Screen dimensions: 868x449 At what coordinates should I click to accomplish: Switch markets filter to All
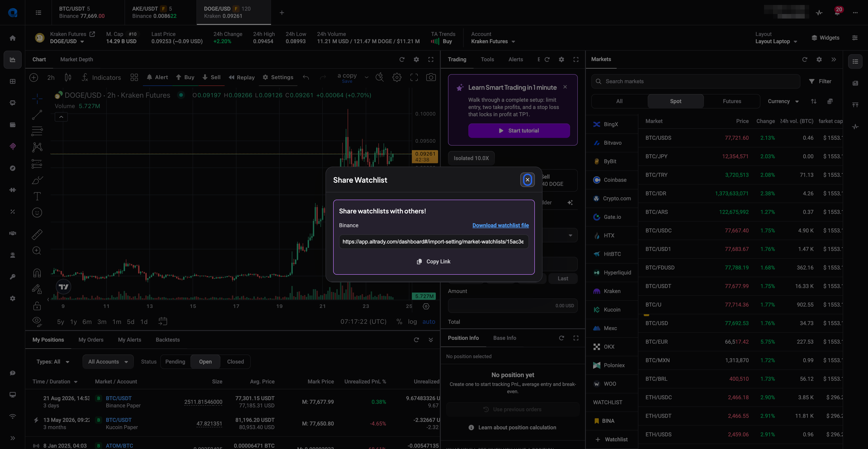click(x=619, y=101)
